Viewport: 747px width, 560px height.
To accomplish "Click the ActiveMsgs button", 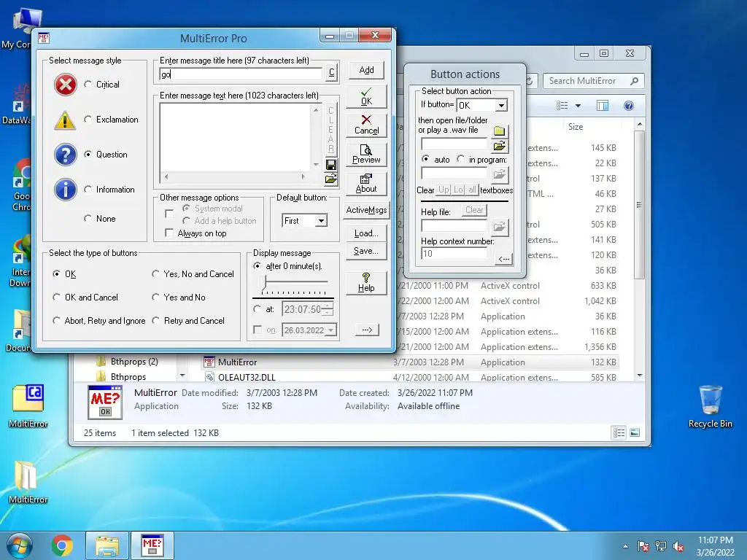I will [x=366, y=210].
